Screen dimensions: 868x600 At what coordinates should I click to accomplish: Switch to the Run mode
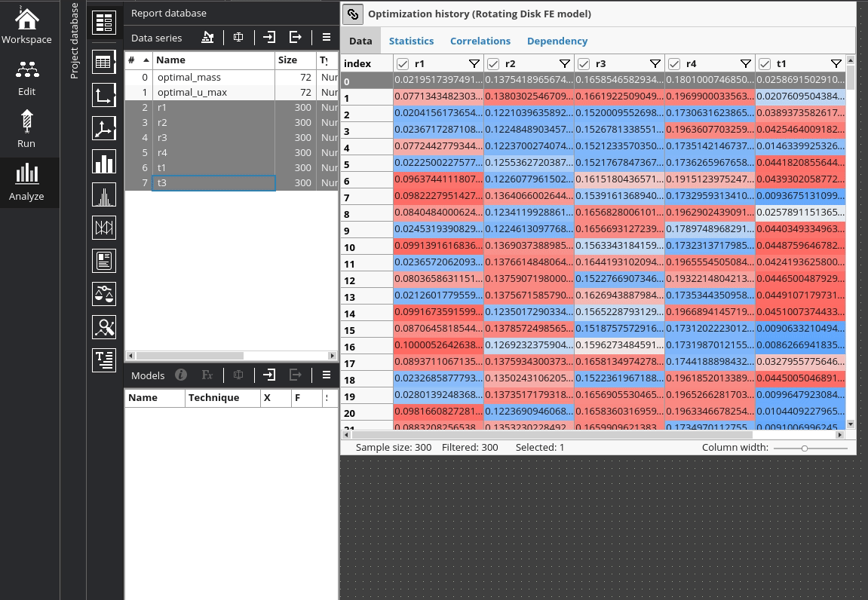coord(26,130)
